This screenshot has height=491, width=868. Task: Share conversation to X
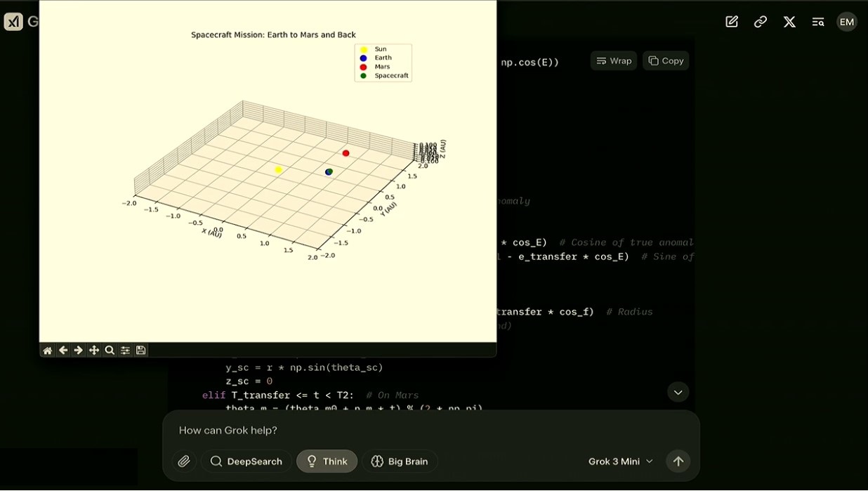point(789,22)
